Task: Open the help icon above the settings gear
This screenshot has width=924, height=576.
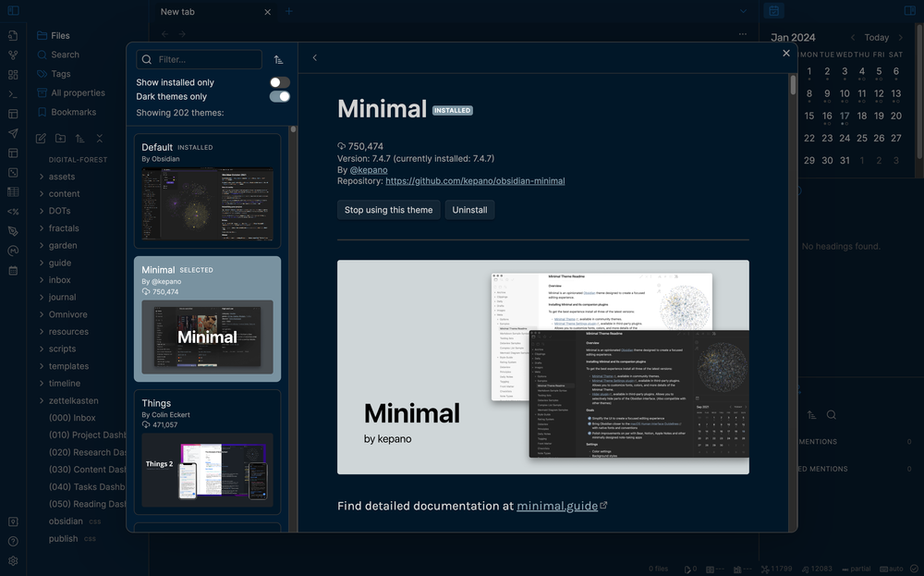Action: pyautogui.click(x=13, y=541)
